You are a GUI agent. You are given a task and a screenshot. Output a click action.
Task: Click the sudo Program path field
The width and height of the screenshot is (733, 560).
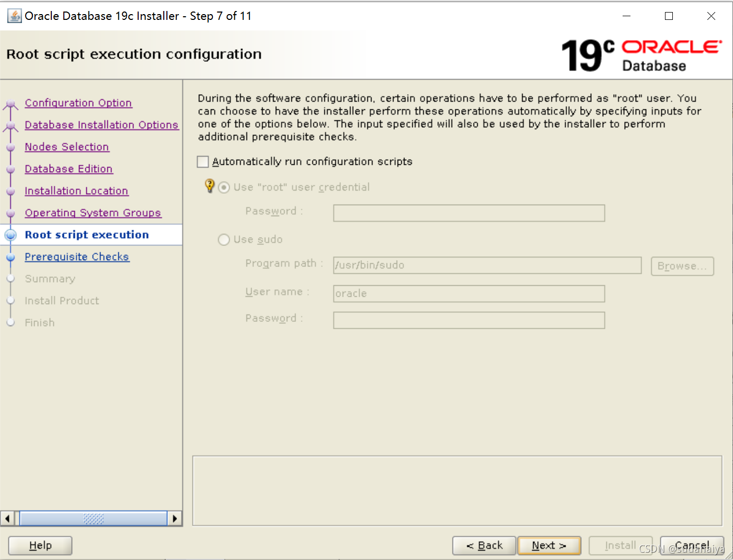[487, 265]
